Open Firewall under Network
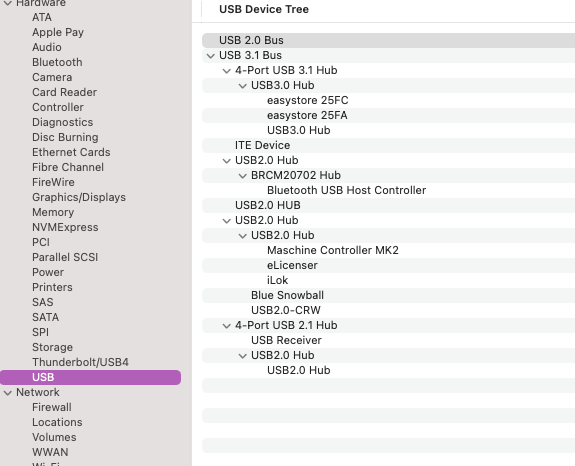Viewport: 575px width, 466px height. (x=52, y=408)
